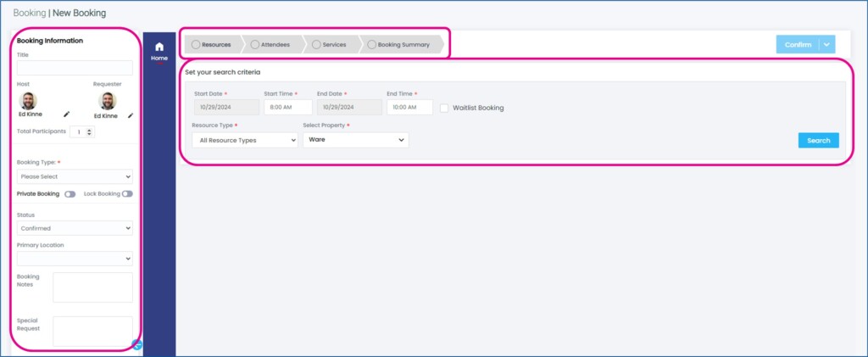Click the Requester avatar photo
The width and height of the screenshot is (868, 357).
point(108,101)
